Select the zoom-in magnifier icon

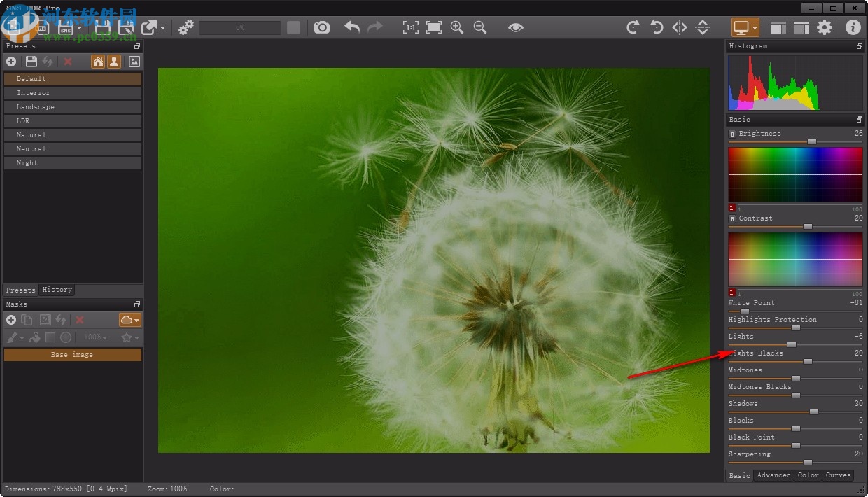[x=456, y=27]
